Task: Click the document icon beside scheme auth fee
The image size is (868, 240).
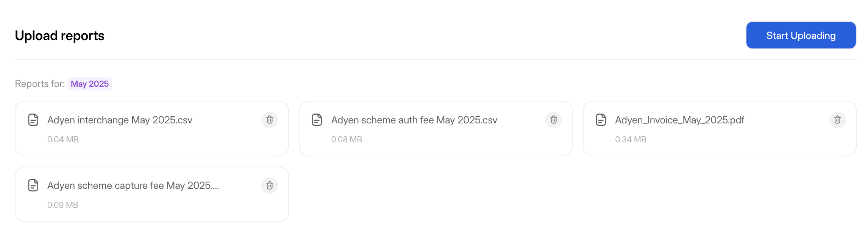Action: [x=317, y=120]
